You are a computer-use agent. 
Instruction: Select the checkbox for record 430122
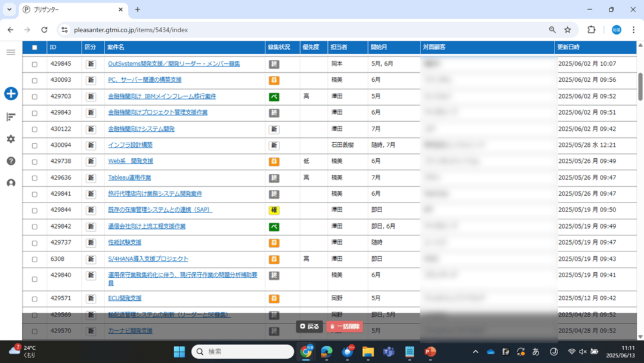[x=35, y=130]
